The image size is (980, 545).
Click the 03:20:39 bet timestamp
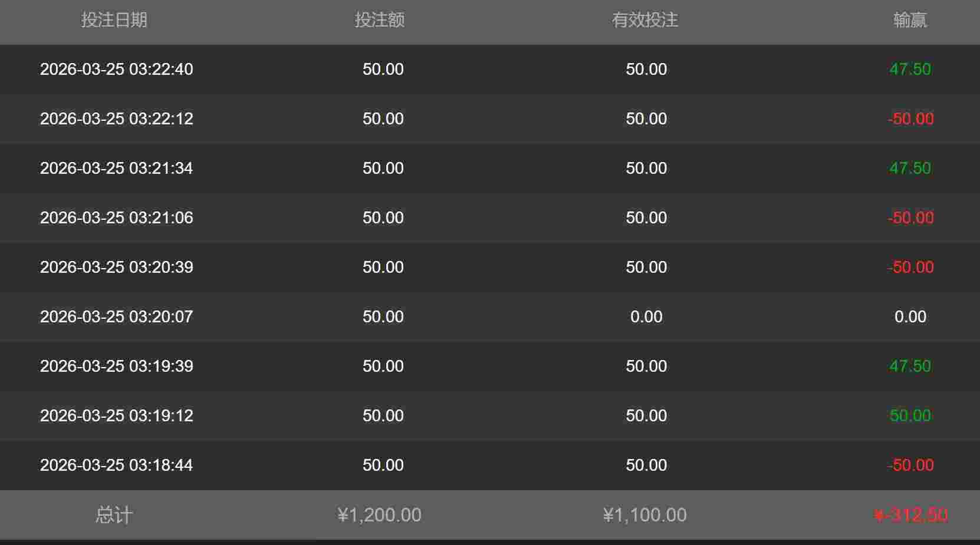pyautogui.click(x=116, y=267)
